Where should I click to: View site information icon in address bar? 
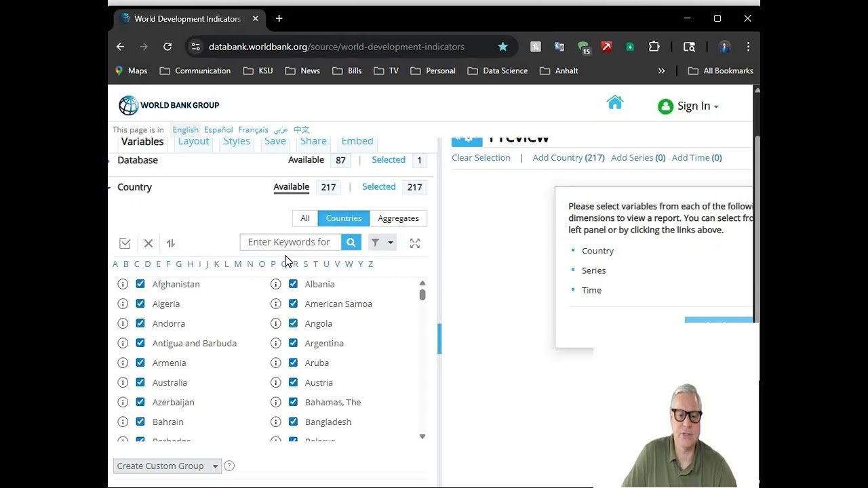coord(195,47)
